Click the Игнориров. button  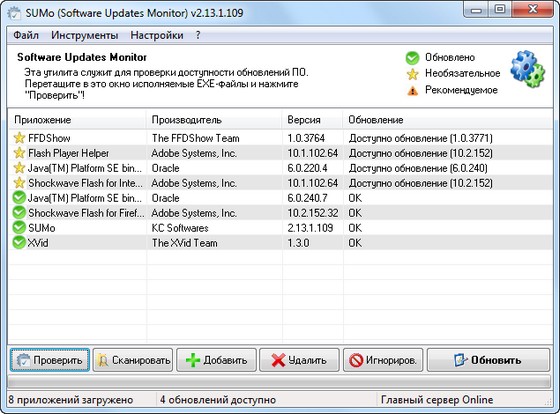383,360
